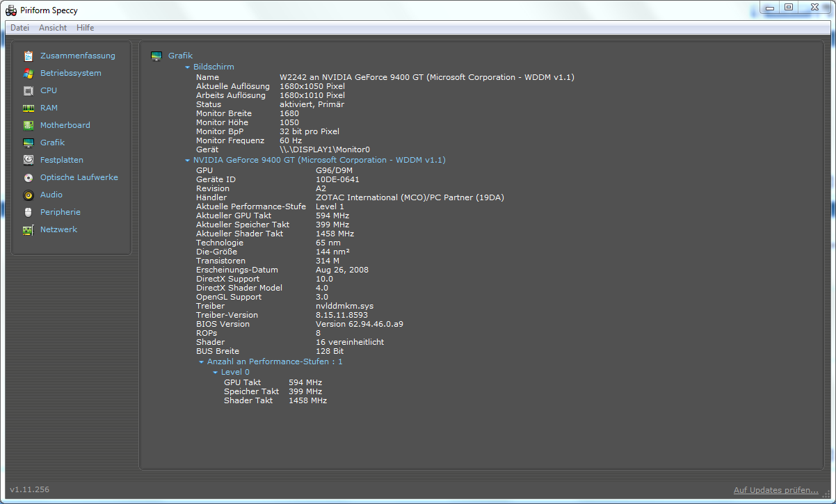Select Motherboard in the sidebar

tap(65, 125)
